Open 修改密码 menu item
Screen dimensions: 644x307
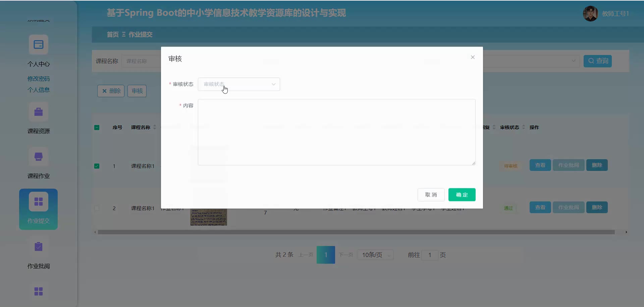pos(39,79)
